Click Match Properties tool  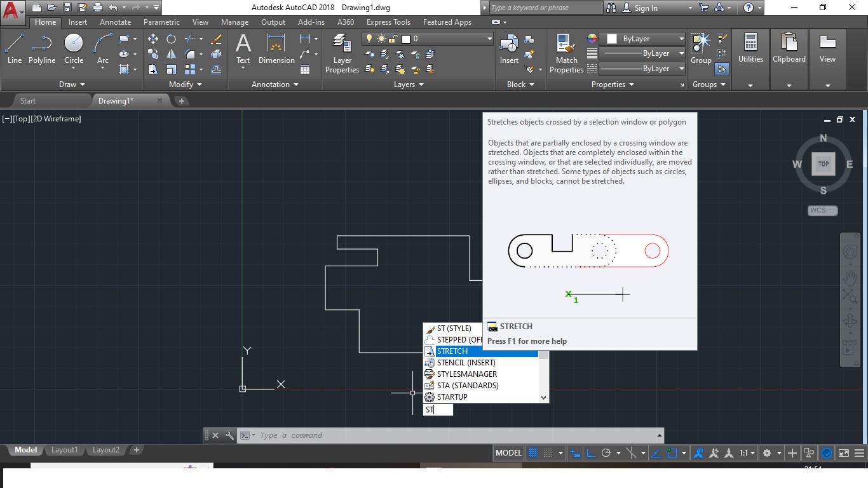(566, 54)
